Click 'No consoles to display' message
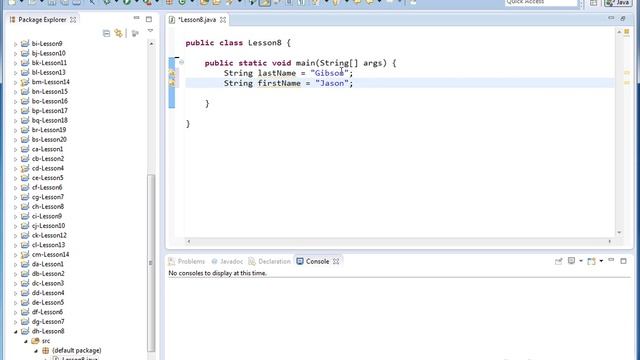 [218, 273]
